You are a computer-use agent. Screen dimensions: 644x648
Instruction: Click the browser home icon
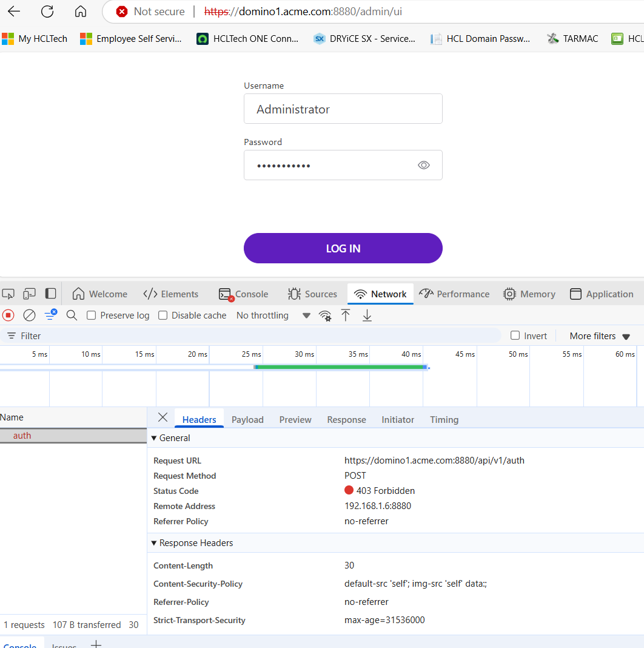(x=80, y=12)
